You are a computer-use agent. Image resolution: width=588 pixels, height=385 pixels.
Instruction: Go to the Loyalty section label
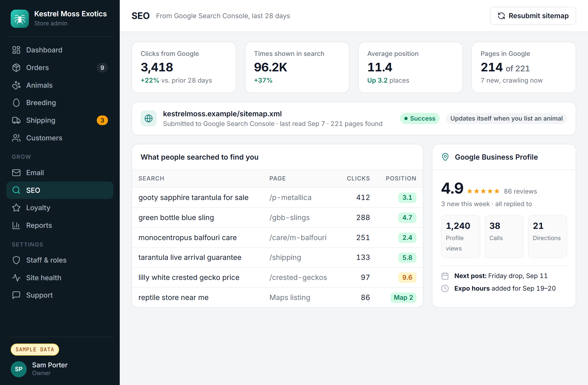pos(38,208)
